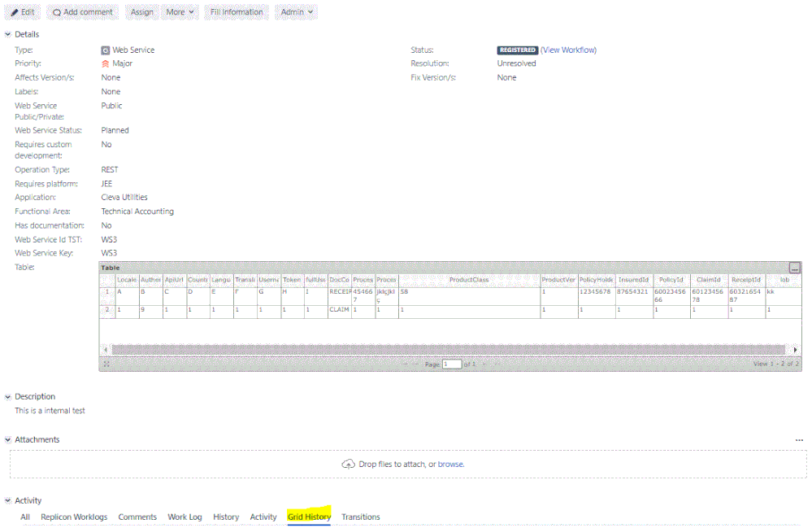The image size is (812, 528).
Task: Open the table grid options menu icon
Action: coord(794,268)
